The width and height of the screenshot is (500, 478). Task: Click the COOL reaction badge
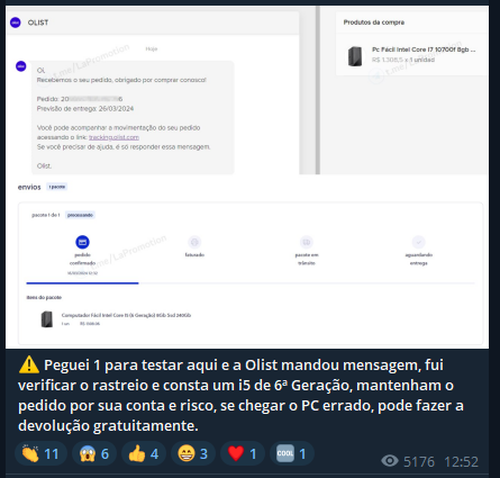pos(292,454)
